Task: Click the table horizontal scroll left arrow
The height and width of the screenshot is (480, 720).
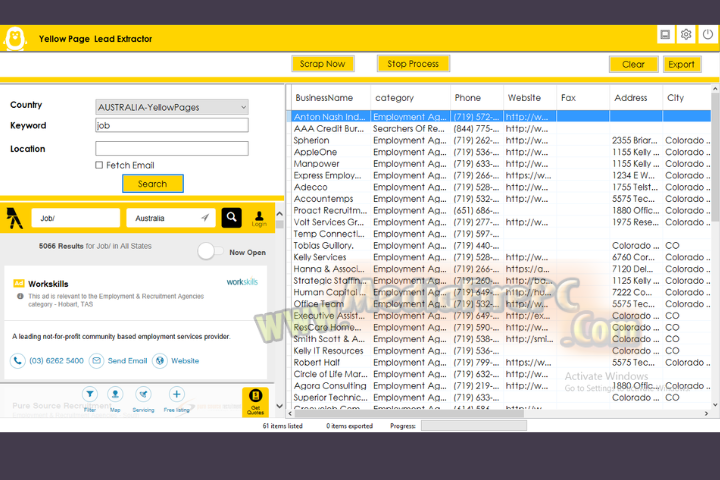Action: (x=290, y=413)
